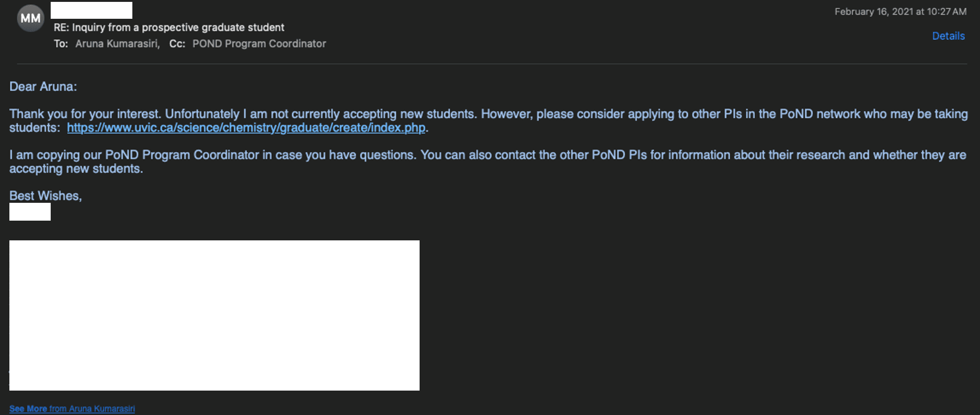The image size is (980, 415).
Task: Click See More from Aruna Kumarasiri
Action: [x=72, y=408]
